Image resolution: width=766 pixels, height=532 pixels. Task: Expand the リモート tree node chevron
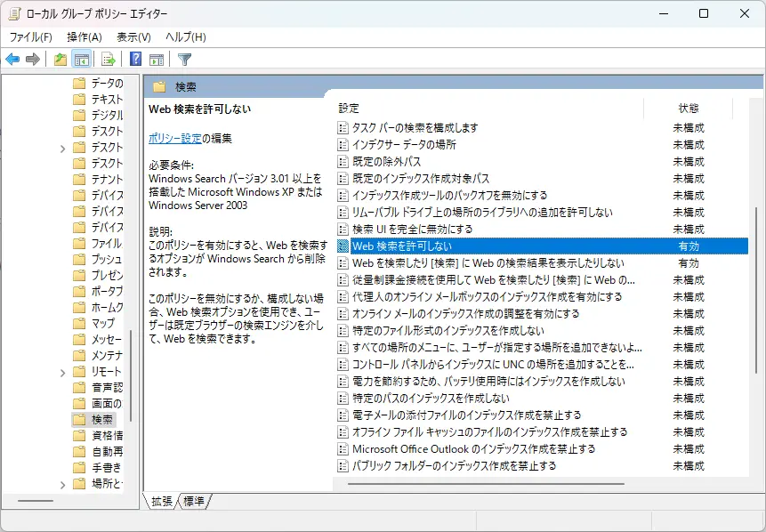[x=62, y=373]
